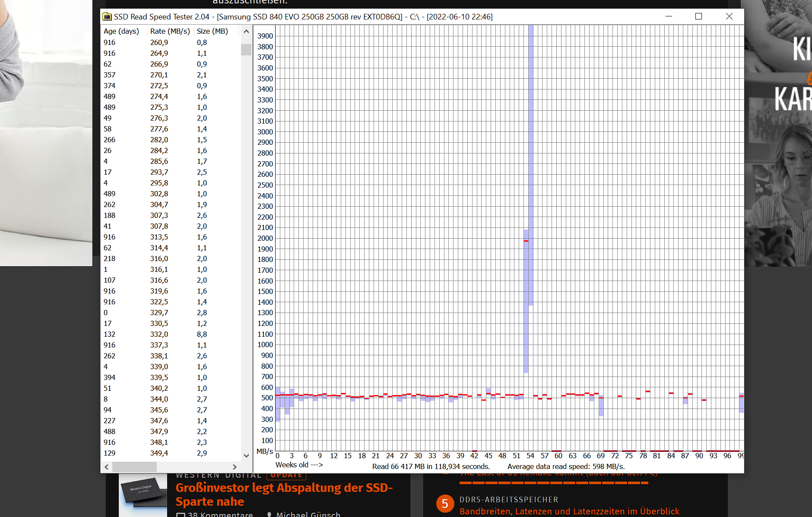The image size is (812, 517).
Task: Select the row with rate 282,0
Action: pyautogui.click(x=171, y=140)
